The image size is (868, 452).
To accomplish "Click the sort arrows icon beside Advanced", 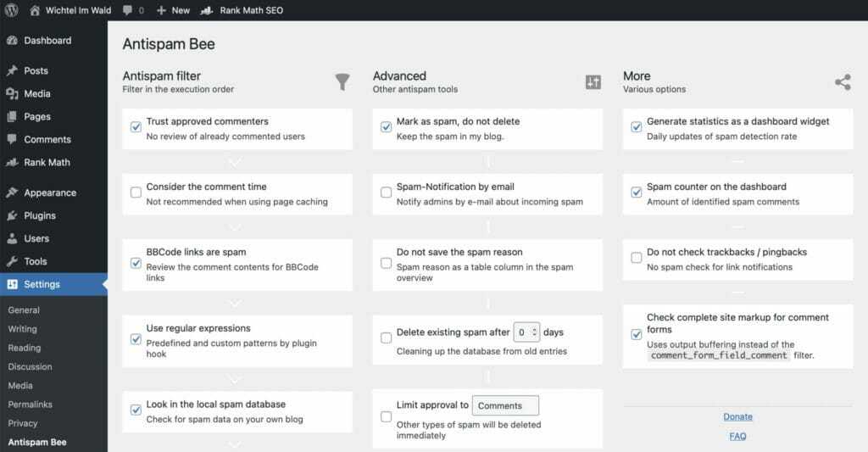I will (x=593, y=81).
